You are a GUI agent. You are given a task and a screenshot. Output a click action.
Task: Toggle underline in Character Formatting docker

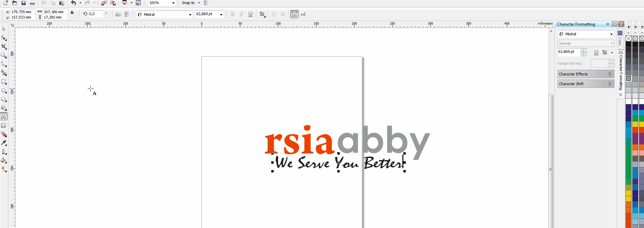coord(596,52)
